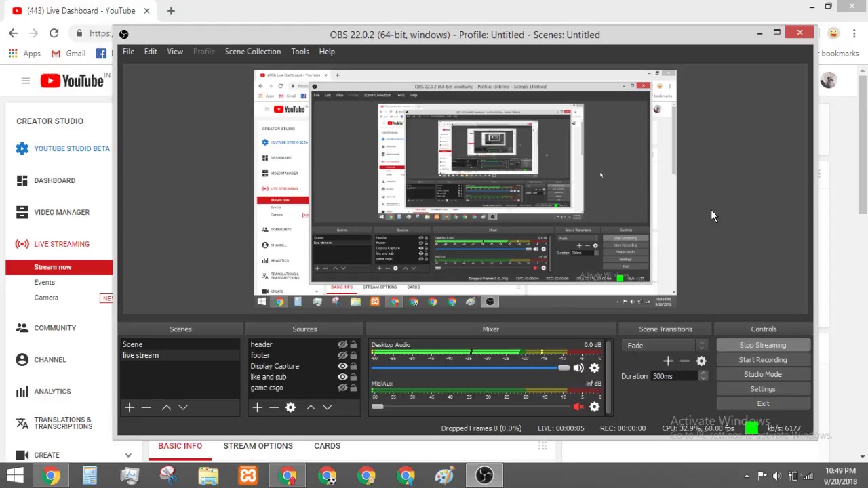Viewport: 868px width, 488px height.
Task: Select the Scene entry in Scenes list
Action: tap(180, 344)
